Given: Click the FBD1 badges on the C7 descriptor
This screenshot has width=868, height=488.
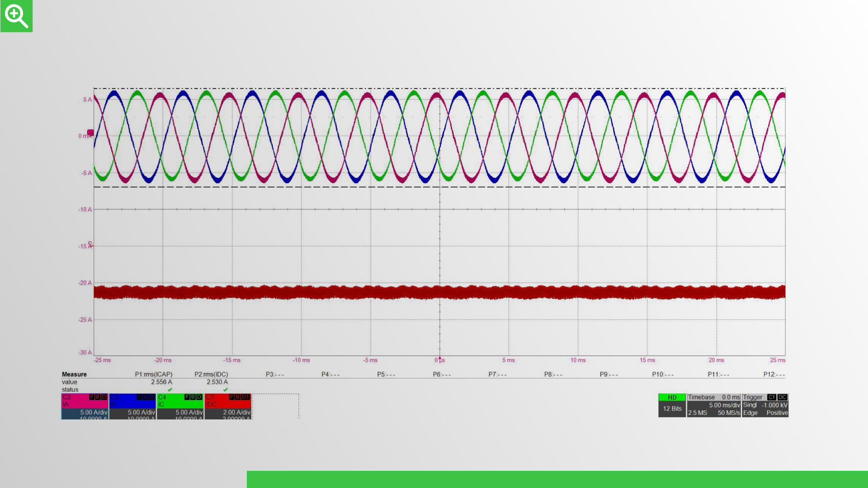Looking at the screenshot, I should pyautogui.click(x=240, y=397).
